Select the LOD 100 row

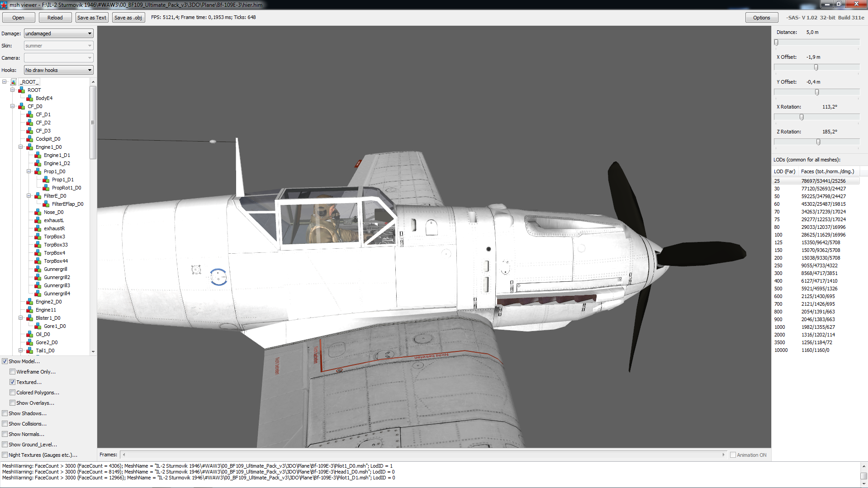816,235
